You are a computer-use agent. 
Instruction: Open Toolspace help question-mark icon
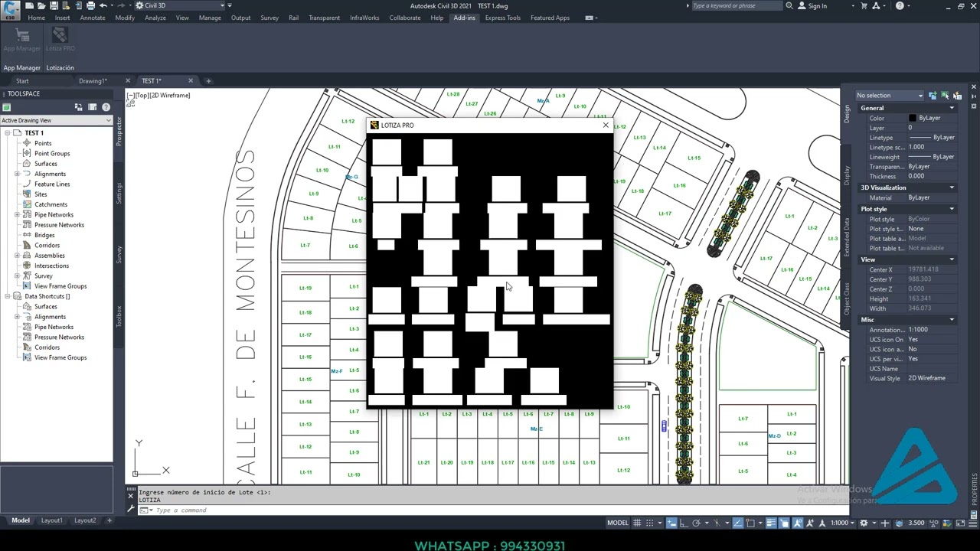coord(106,107)
